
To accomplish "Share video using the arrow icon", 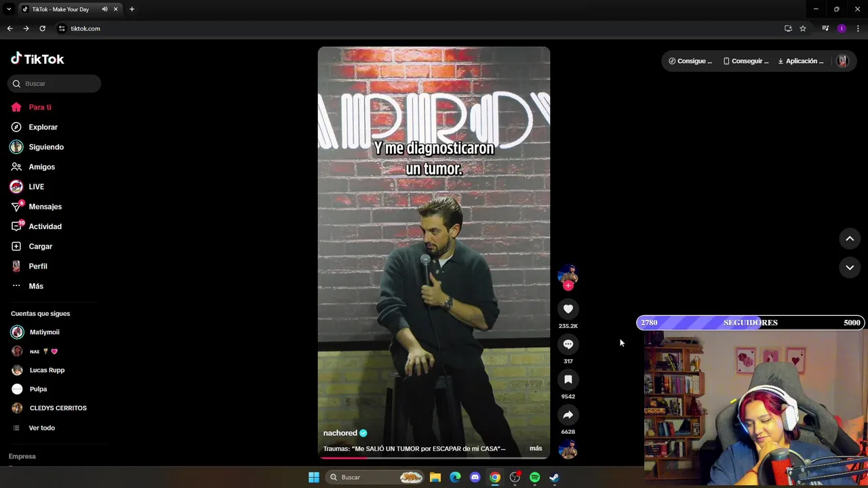I will click(568, 415).
